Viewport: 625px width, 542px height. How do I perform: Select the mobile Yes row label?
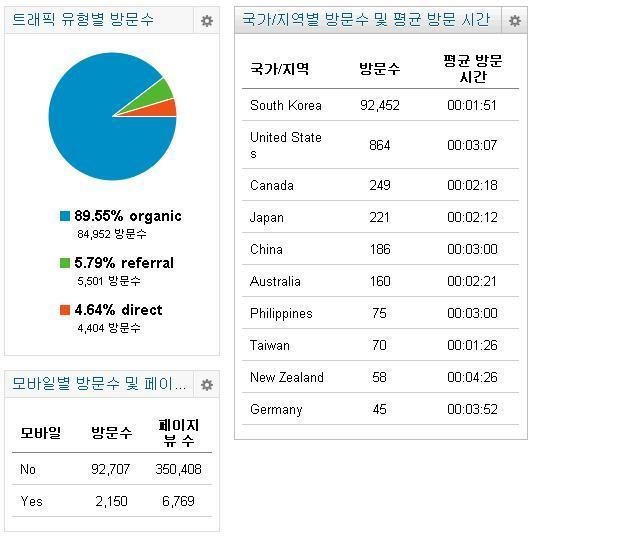[x=31, y=501]
